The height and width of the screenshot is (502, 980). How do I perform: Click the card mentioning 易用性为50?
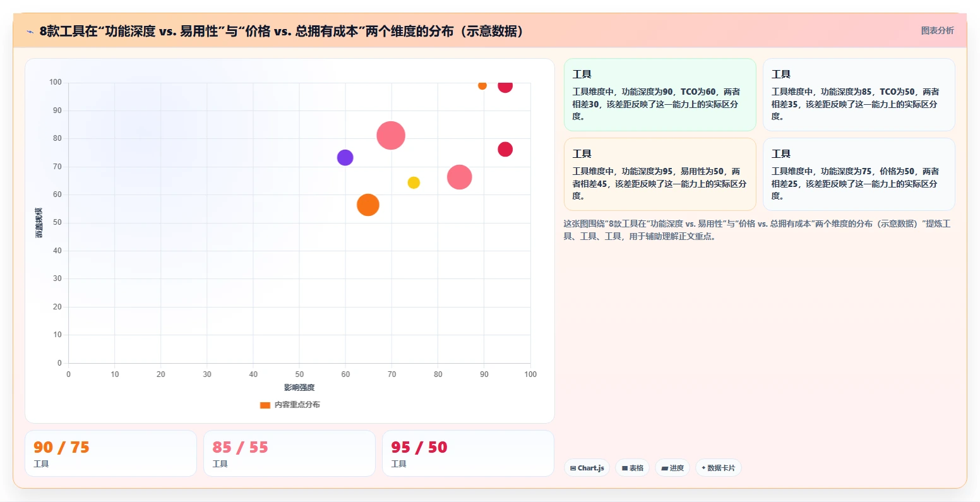click(x=660, y=174)
